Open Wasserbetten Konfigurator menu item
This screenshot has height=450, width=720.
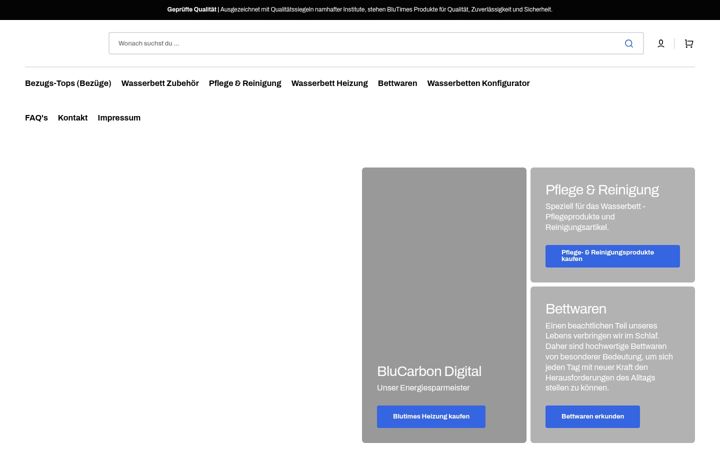click(478, 83)
